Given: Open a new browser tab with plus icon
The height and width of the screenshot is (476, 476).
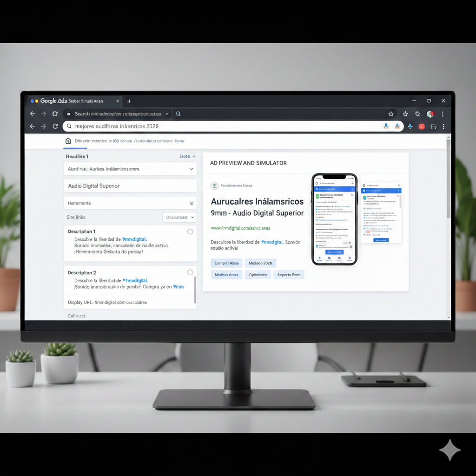Looking at the screenshot, I should coord(129,101).
